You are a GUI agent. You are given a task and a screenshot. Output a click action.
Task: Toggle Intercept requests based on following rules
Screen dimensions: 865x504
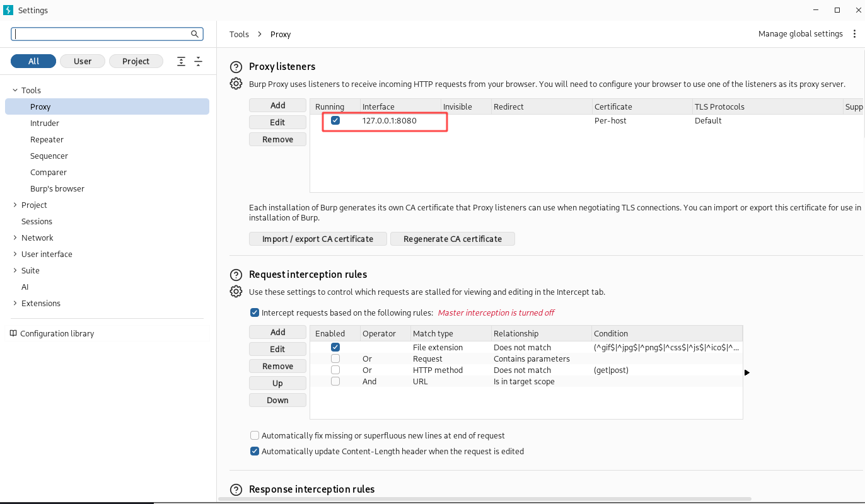[x=255, y=312]
